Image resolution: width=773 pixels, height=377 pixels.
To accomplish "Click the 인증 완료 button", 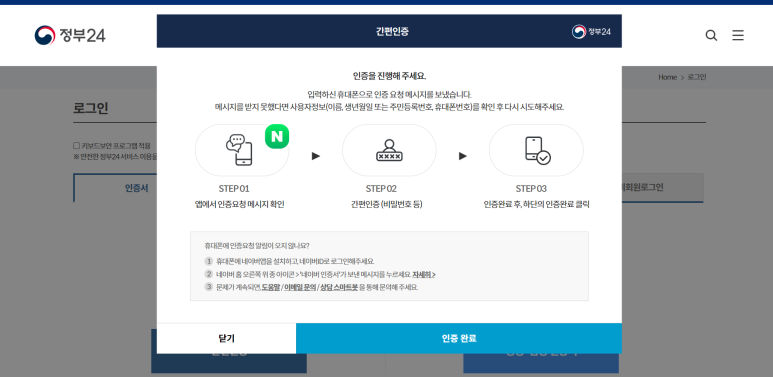I will [x=459, y=338].
